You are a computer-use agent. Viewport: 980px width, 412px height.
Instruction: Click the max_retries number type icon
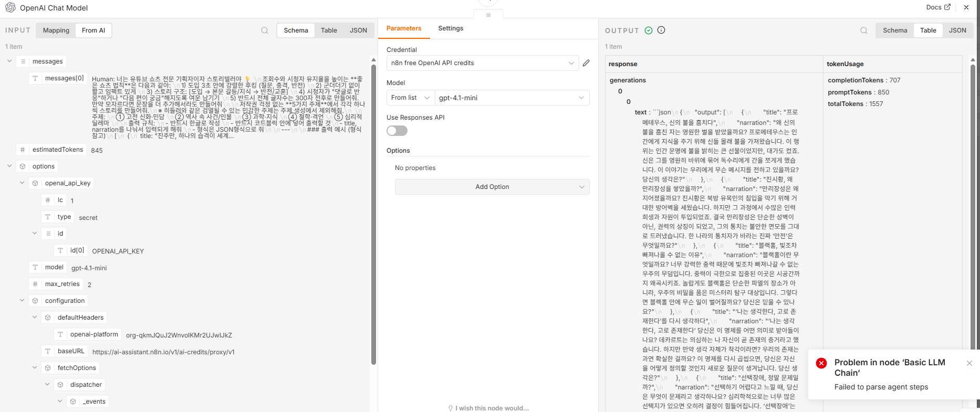pos(35,284)
